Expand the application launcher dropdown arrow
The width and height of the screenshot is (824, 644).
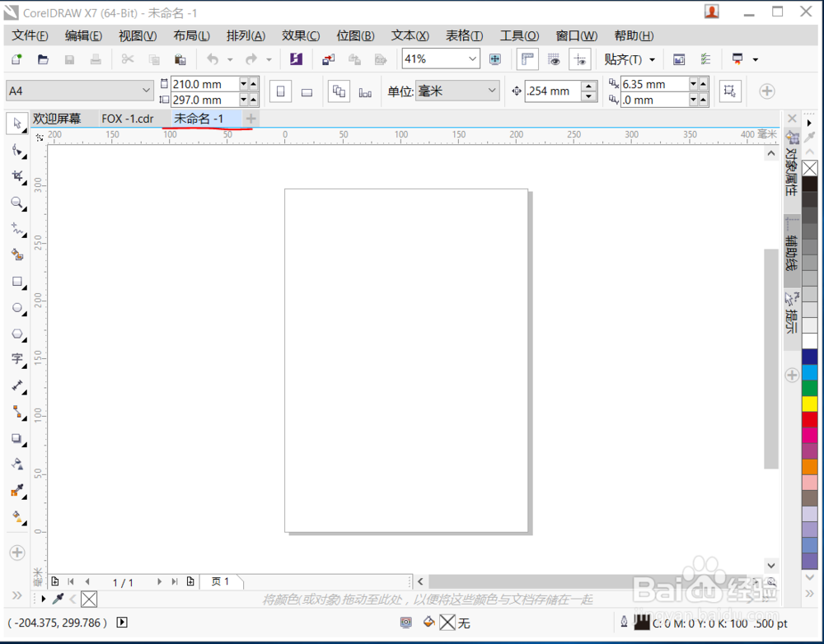point(755,60)
